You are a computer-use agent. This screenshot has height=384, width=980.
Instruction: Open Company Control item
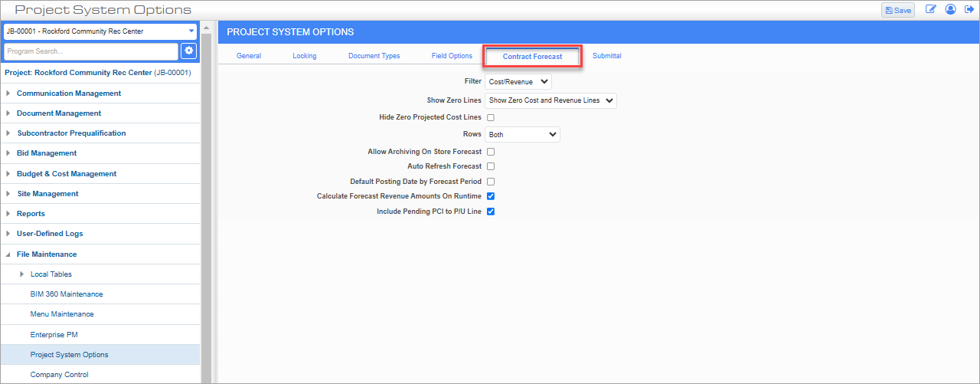click(x=60, y=375)
